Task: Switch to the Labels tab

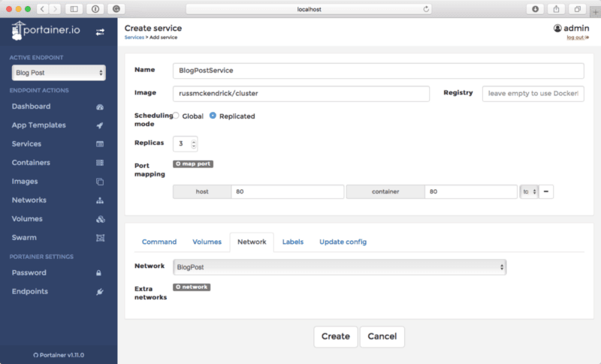Action: pos(292,242)
